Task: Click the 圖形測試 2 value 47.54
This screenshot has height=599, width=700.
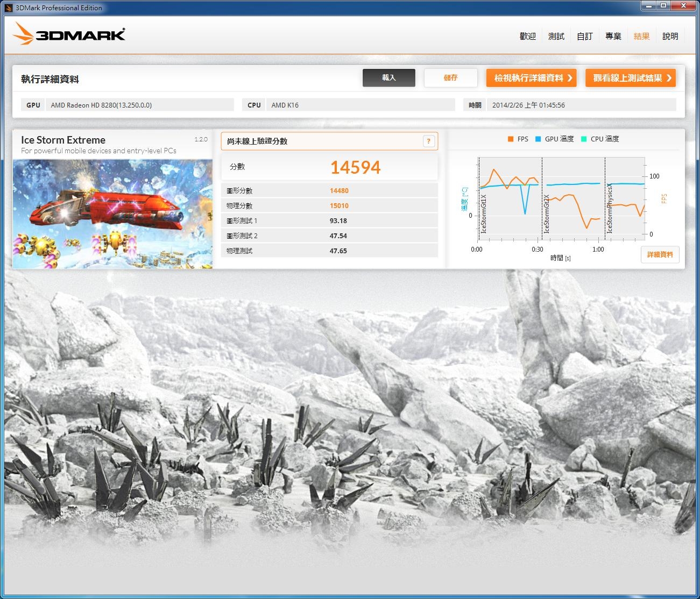Action: point(338,236)
